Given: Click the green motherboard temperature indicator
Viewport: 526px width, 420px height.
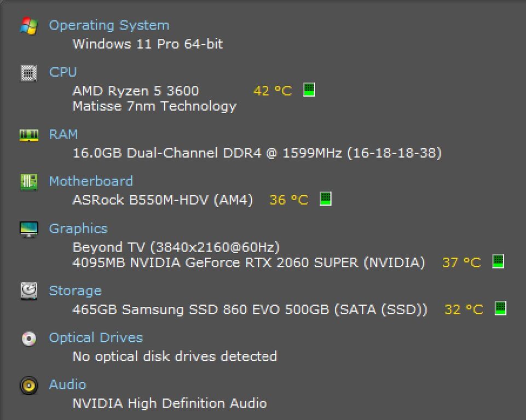Looking at the screenshot, I should point(325,199).
